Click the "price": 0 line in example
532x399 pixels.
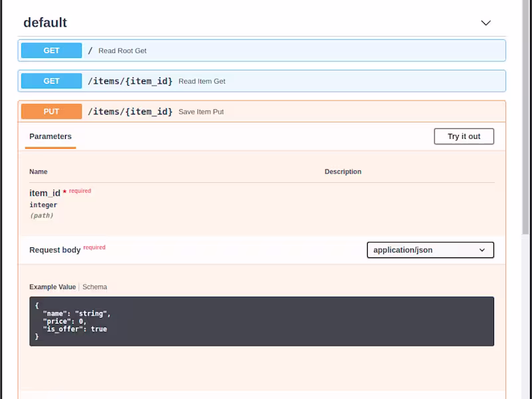pos(65,321)
